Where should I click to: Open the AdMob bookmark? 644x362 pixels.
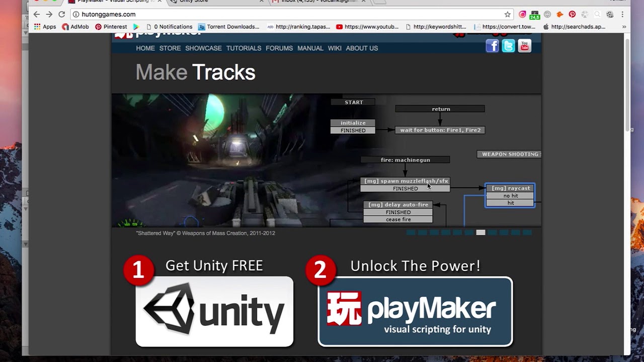coord(75,27)
